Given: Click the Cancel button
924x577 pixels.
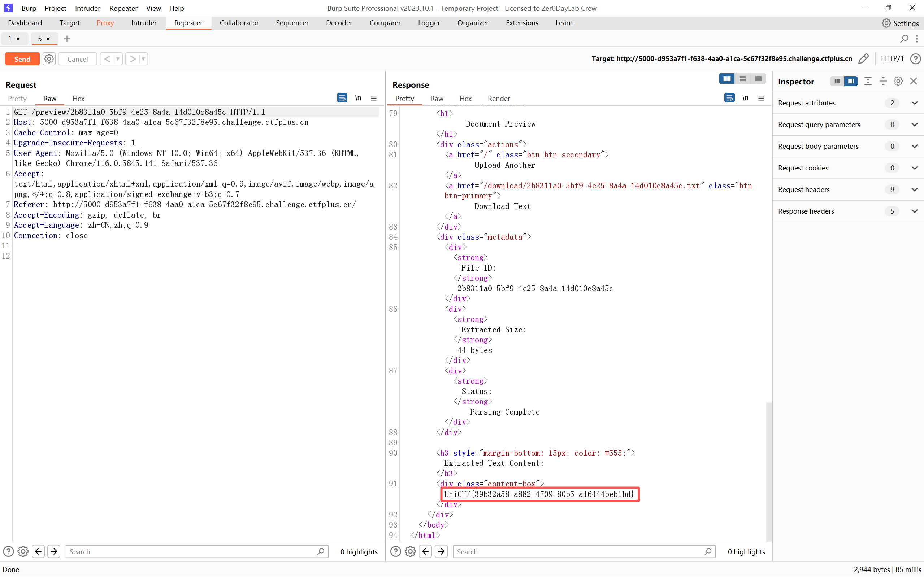Looking at the screenshot, I should click(78, 59).
